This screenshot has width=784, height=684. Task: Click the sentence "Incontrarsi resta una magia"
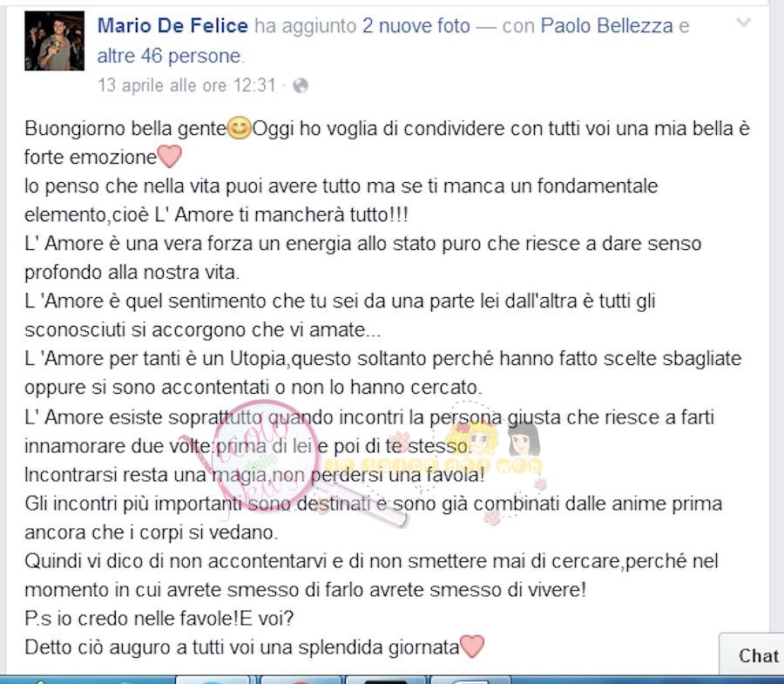click(147, 475)
